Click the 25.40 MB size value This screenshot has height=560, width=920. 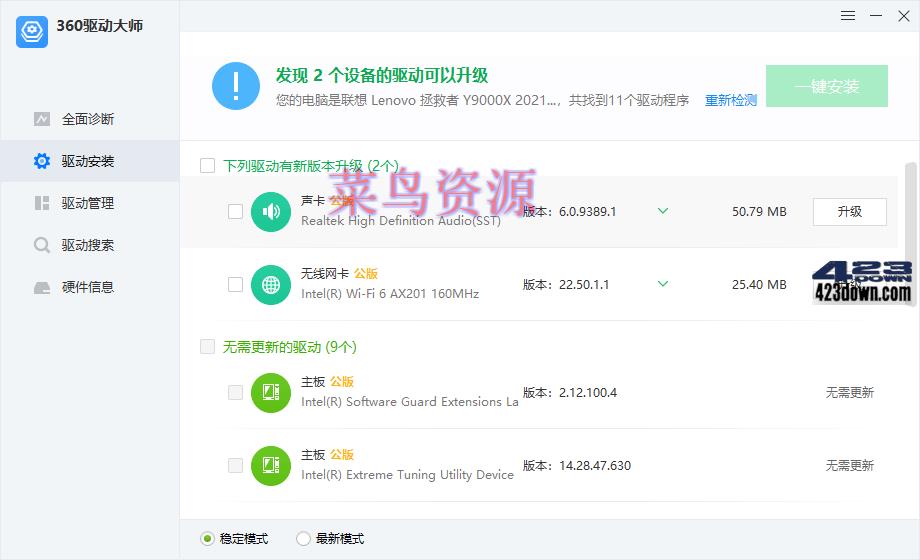(x=759, y=285)
